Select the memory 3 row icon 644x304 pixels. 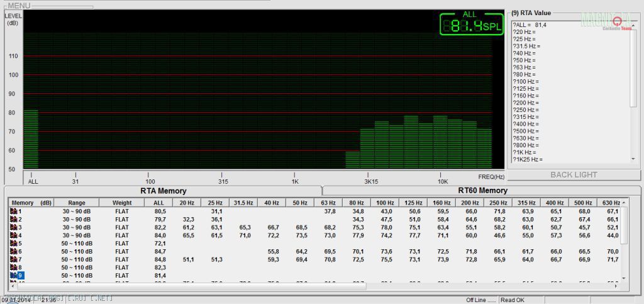[14, 227]
